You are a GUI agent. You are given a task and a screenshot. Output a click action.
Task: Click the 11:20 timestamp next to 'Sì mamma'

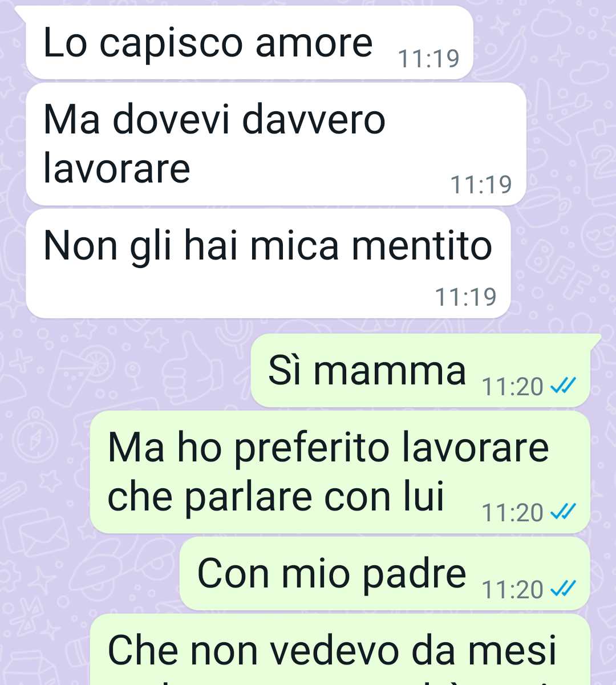(x=513, y=387)
